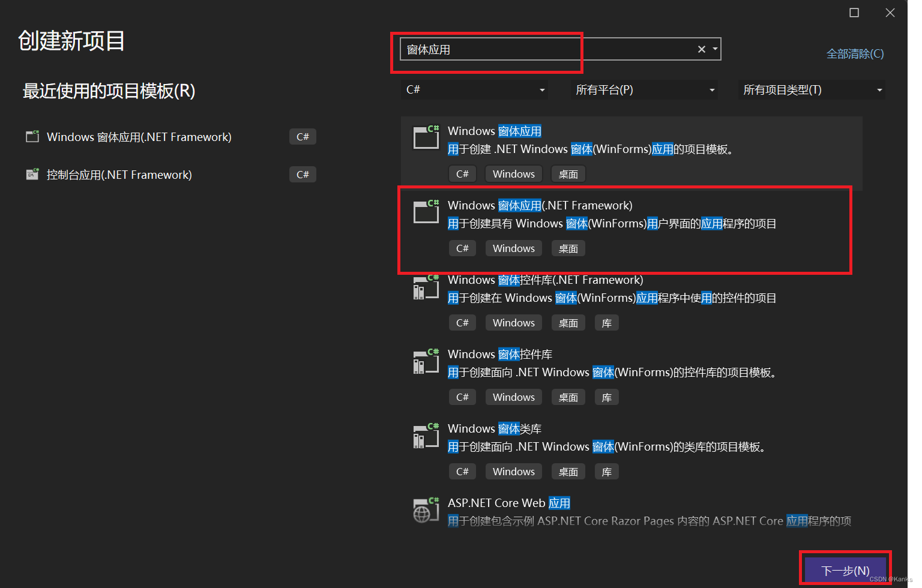Click the ASP.NET Core Web 应用 globe icon
922x588 pixels.
coord(426,510)
